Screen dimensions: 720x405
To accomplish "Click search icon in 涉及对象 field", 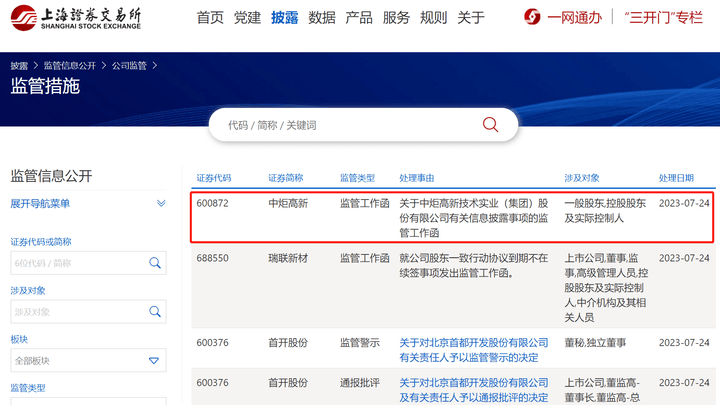I will click(155, 311).
